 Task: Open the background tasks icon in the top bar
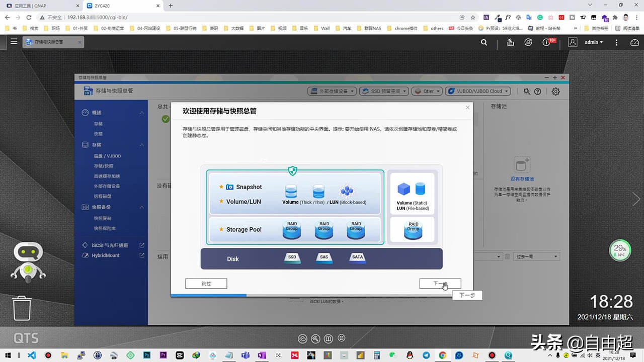[x=510, y=43]
